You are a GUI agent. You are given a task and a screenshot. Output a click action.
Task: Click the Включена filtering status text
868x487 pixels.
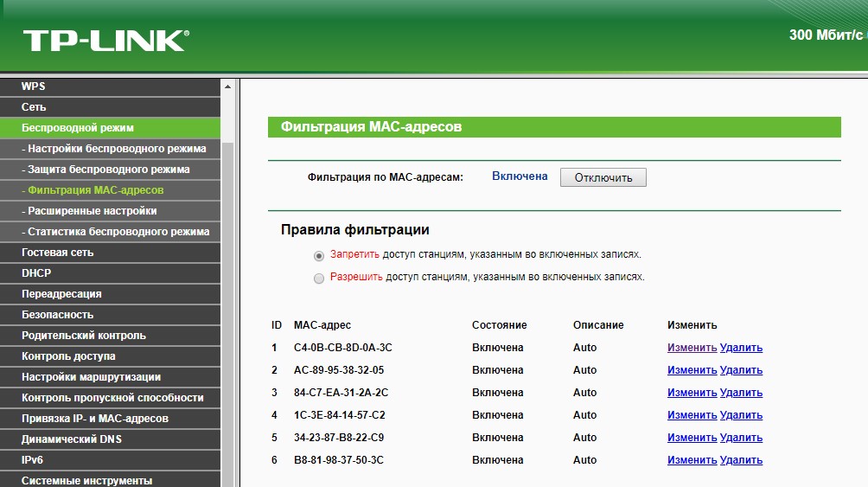pyautogui.click(x=520, y=176)
